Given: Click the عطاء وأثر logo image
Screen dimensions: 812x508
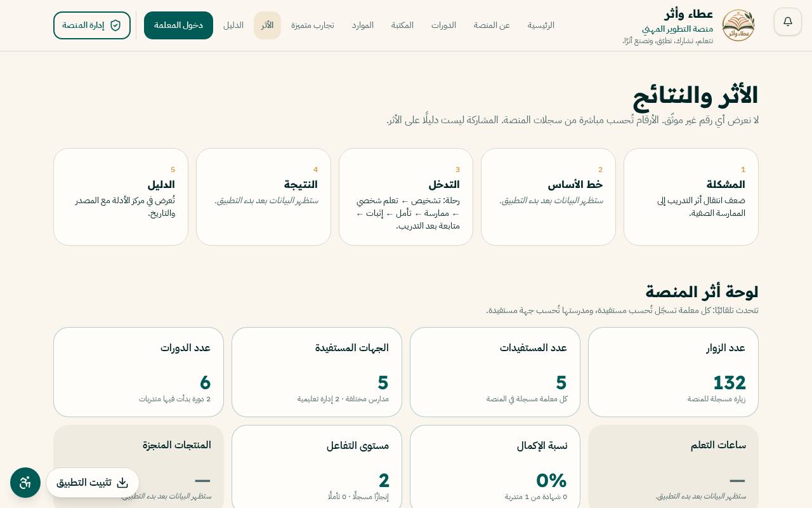Looking at the screenshot, I should pos(738,25).
